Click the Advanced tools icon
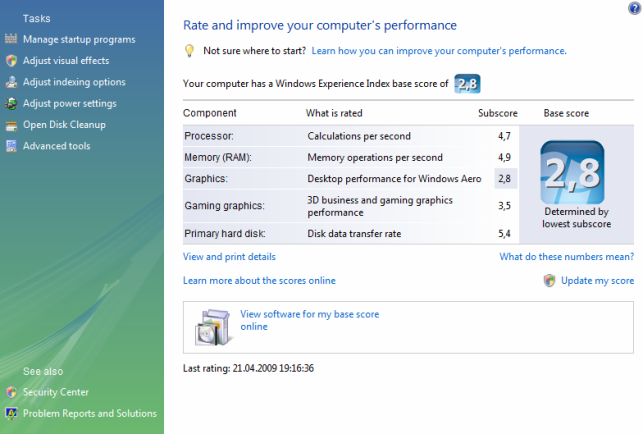 (x=11, y=146)
